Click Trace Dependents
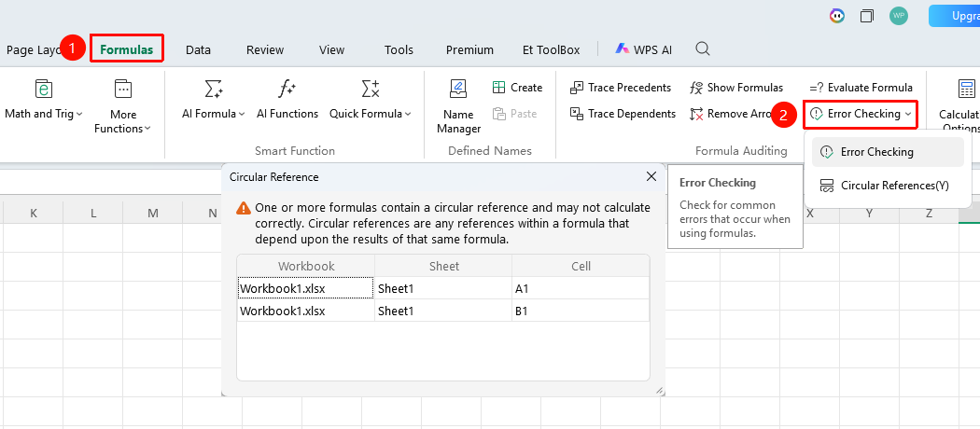 (623, 114)
